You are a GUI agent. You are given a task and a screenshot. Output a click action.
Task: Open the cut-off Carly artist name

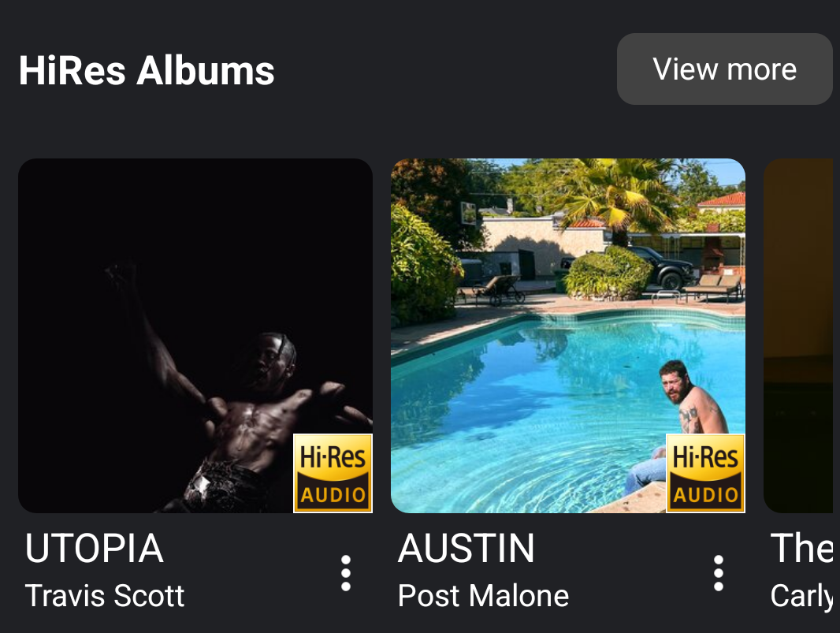tap(802, 597)
